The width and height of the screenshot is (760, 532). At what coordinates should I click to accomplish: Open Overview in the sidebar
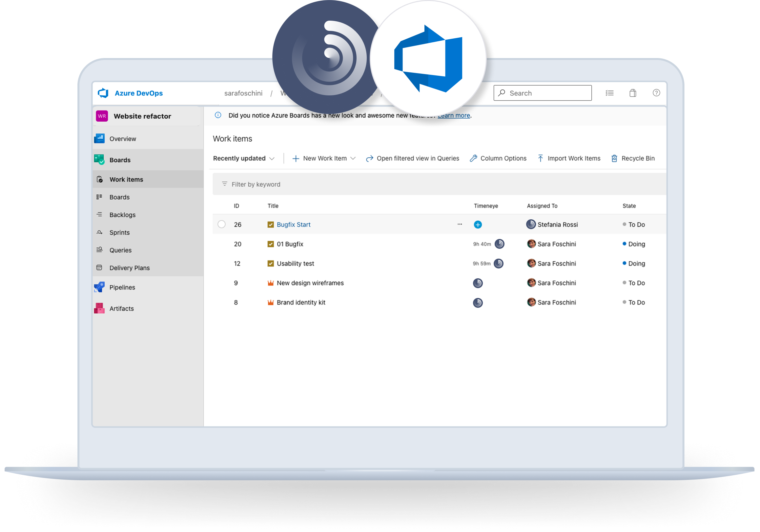148,139
